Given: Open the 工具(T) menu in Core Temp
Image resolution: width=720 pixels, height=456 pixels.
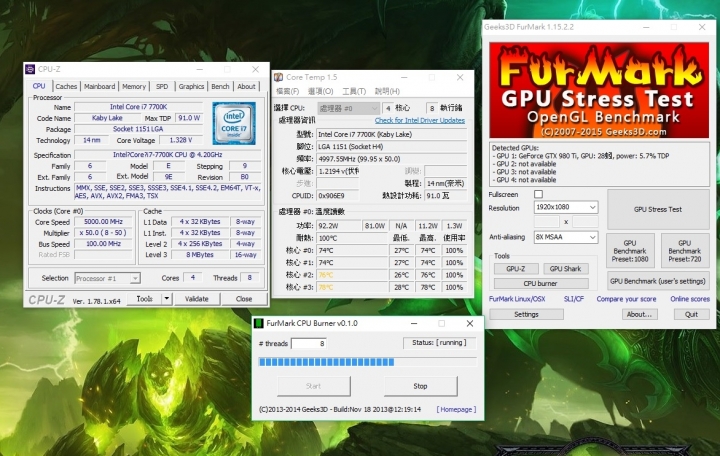Looking at the screenshot, I should pos(354,91).
